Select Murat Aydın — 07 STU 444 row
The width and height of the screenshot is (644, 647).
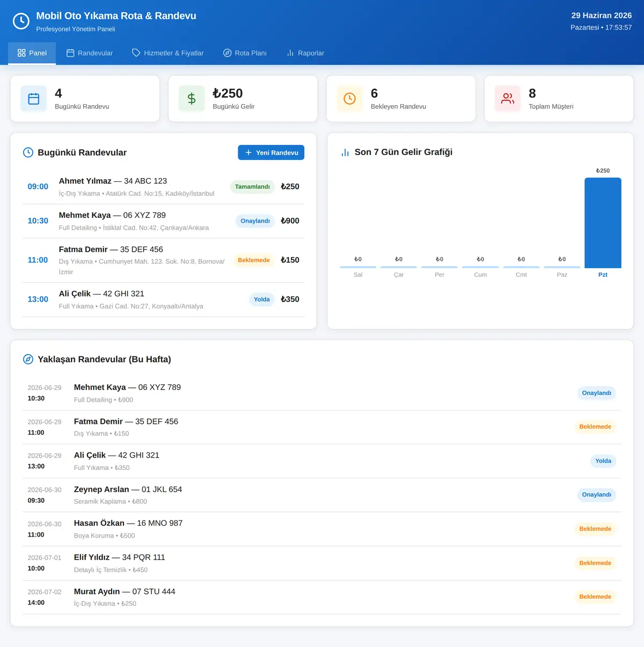click(322, 597)
